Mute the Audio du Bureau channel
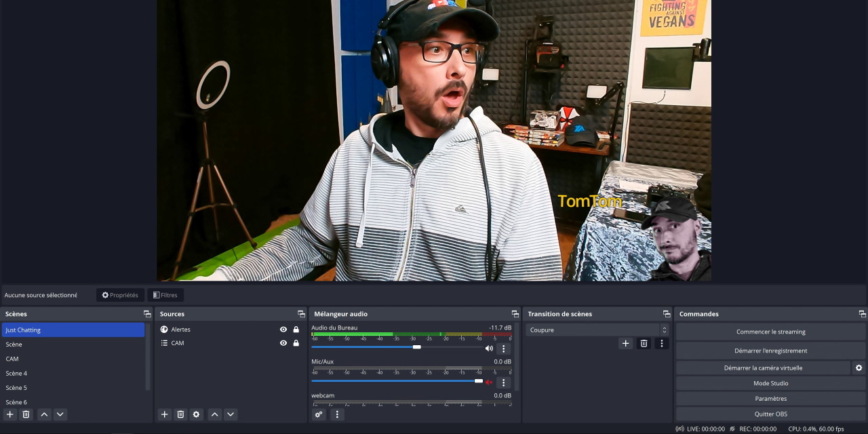868x434 pixels. tap(489, 349)
